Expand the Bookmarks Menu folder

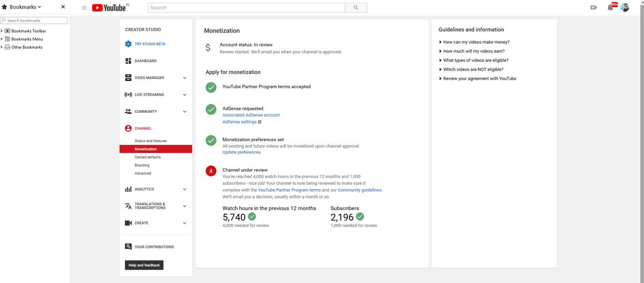[x=2, y=39]
